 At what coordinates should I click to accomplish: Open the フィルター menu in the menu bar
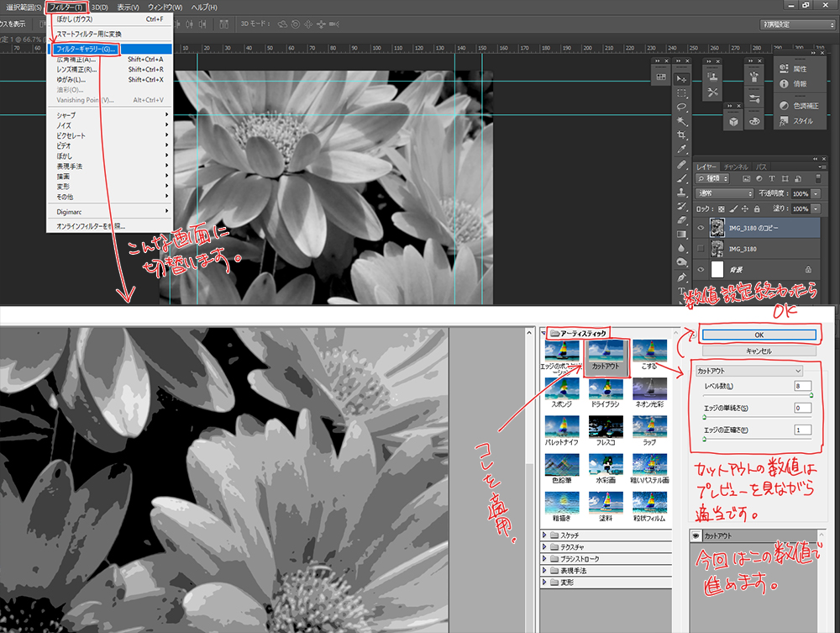pyautogui.click(x=66, y=8)
